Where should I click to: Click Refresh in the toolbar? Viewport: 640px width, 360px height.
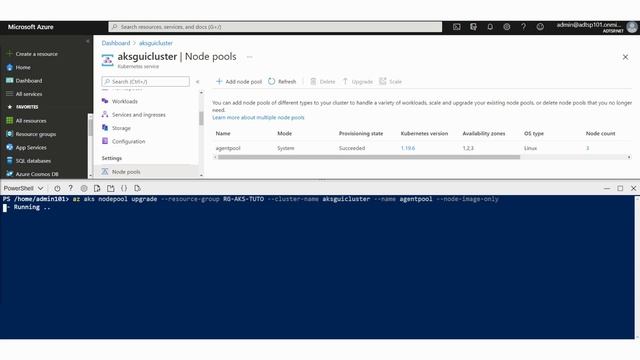[282, 82]
